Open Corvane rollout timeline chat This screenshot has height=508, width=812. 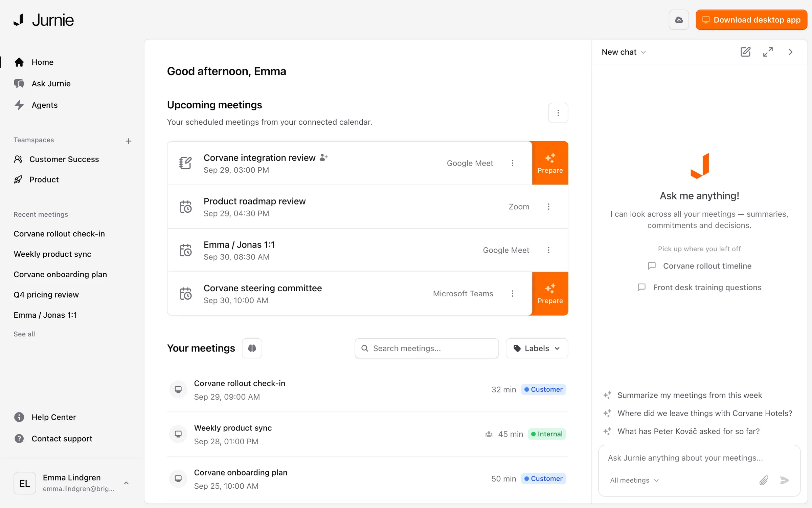tap(700, 266)
